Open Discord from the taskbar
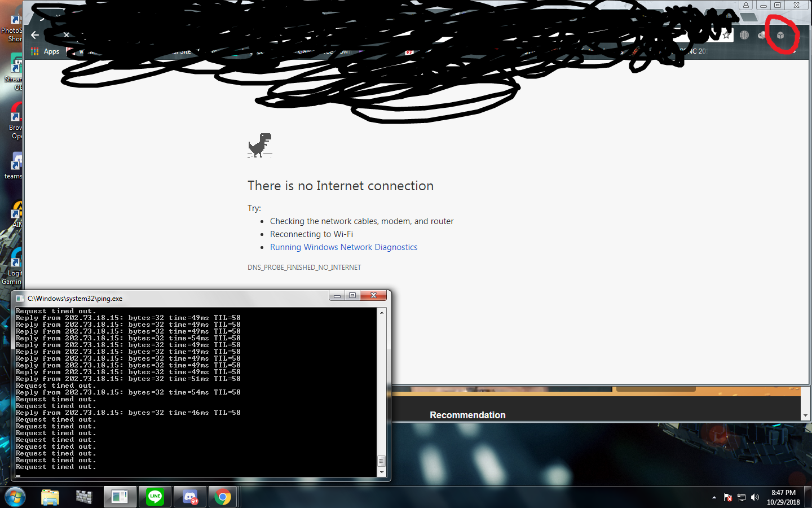The height and width of the screenshot is (508, 812). [190, 497]
